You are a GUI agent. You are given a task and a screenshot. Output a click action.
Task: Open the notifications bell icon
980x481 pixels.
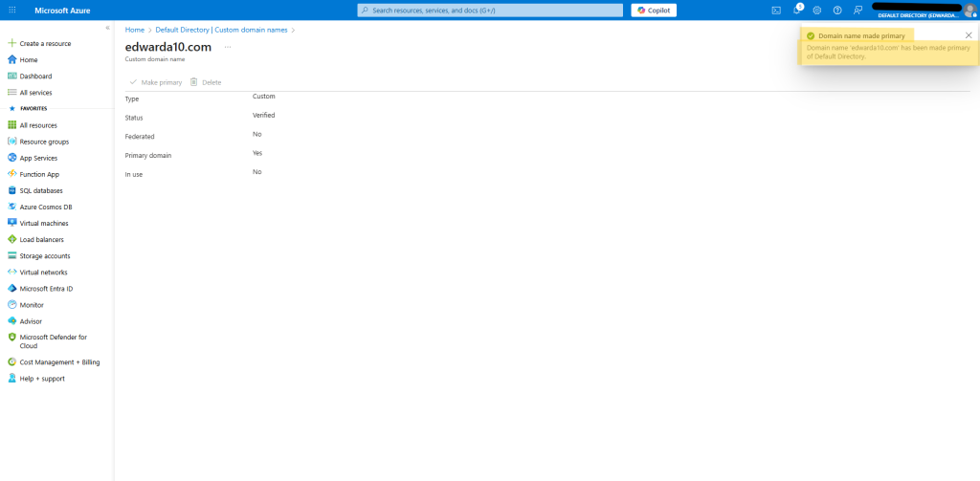797,10
